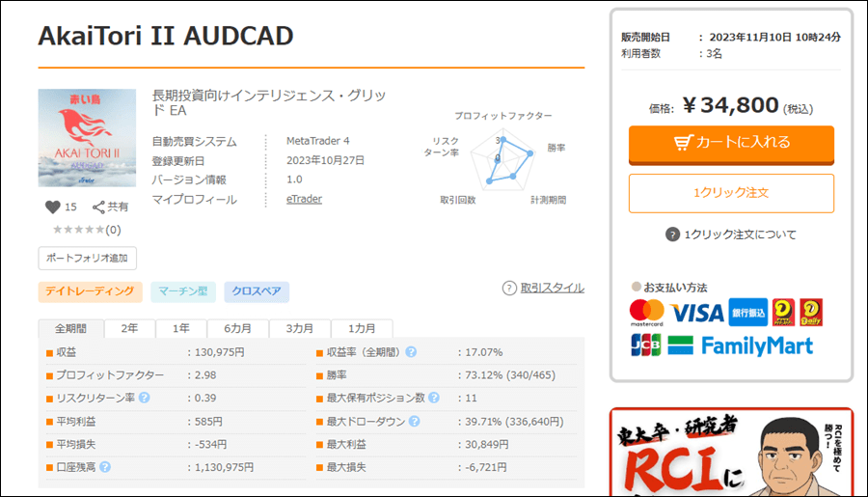Click the question icon for 1クリック注文について

click(672, 235)
